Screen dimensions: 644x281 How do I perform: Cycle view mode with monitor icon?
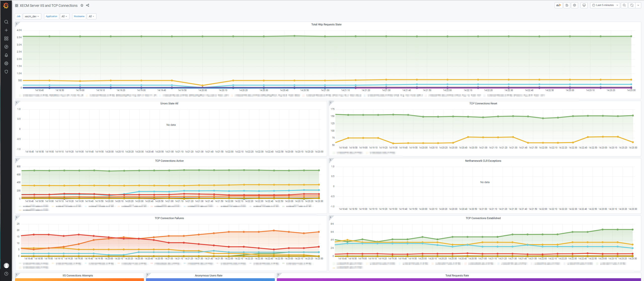click(584, 5)
